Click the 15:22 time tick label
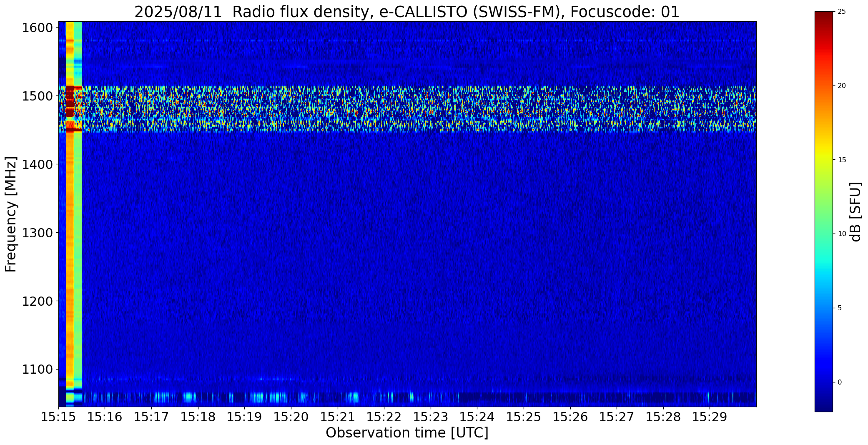 [384, 417]
